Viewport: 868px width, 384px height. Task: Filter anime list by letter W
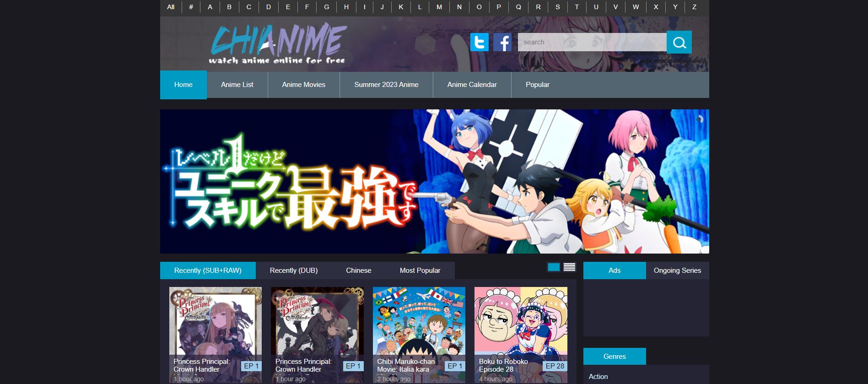[x=636, y=7]
